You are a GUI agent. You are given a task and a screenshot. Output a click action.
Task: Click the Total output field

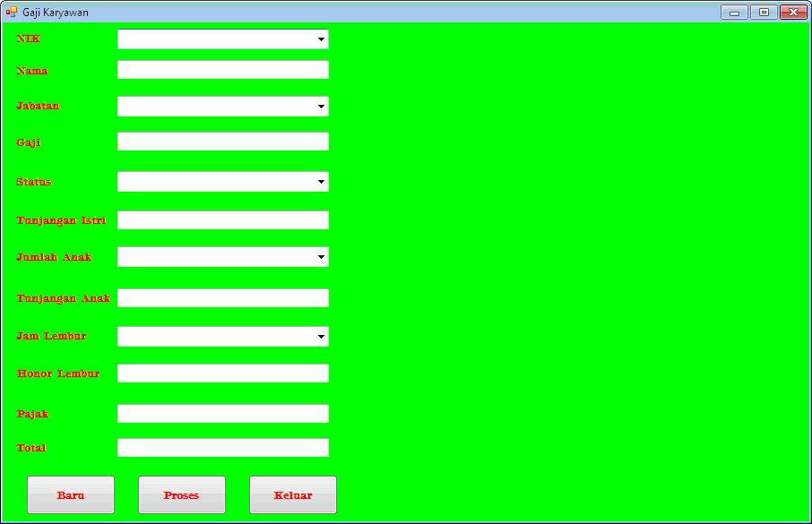(x=222, y=448)
